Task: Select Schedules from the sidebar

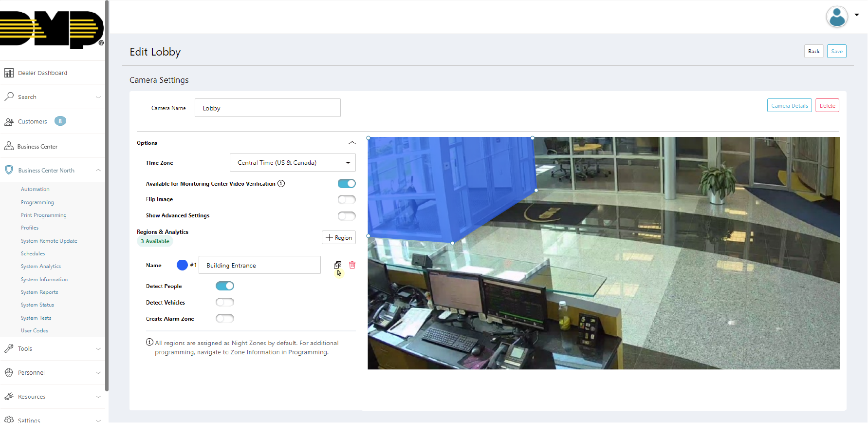Action: [x=33, y=253]
